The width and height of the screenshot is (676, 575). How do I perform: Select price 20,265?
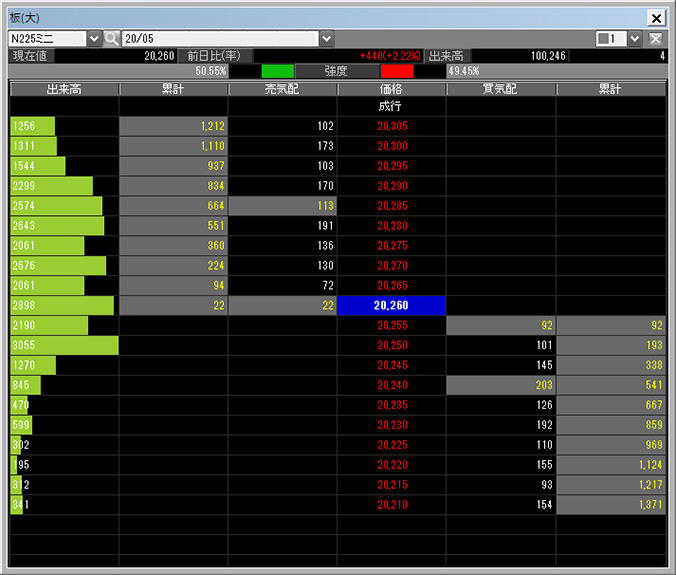(392, 285)
